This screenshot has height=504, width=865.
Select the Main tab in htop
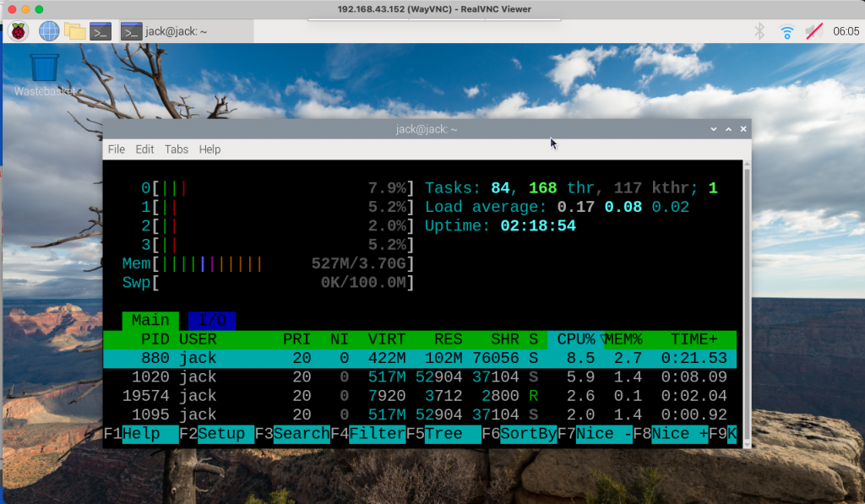[150, 321]
